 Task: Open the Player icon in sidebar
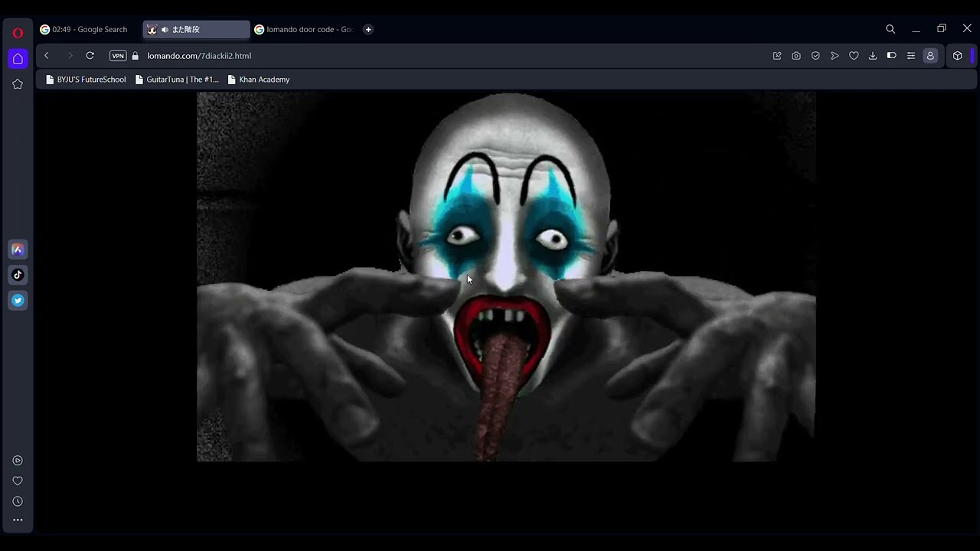(18, 461)
